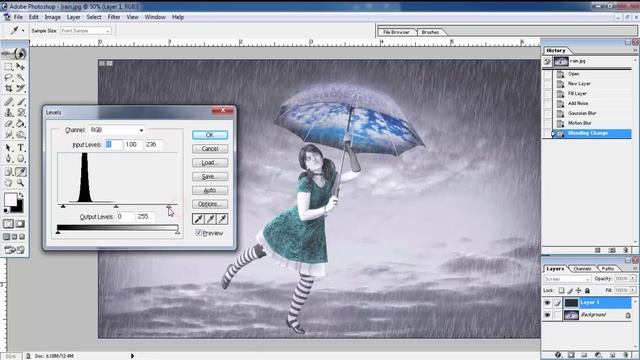
Task: Open the Layer menu
Action: (x=73, y=17)
